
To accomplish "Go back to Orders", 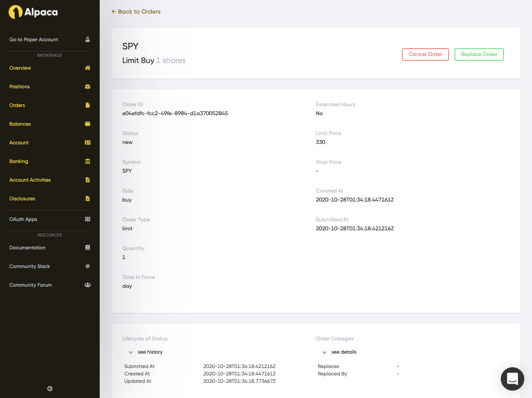I will (x=136, y=12).
